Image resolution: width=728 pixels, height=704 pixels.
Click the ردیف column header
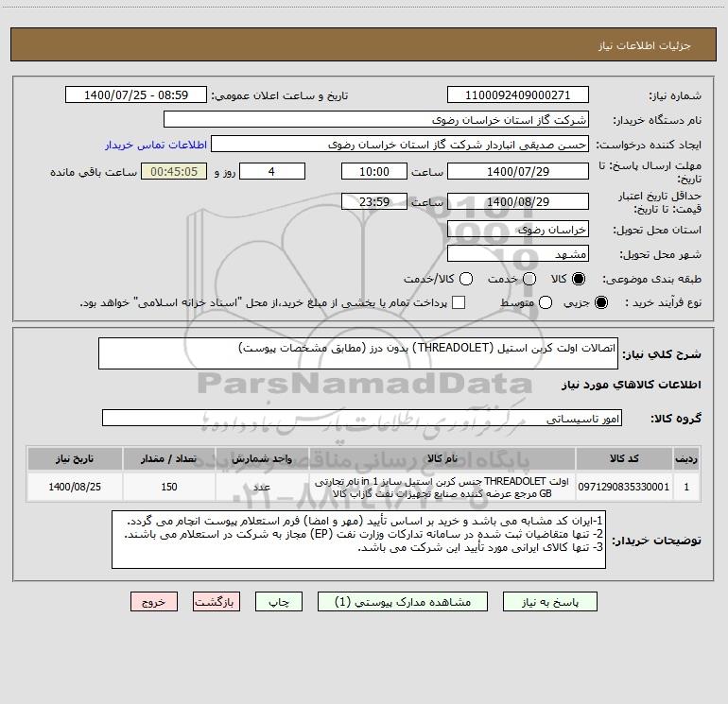[x=686, y=458]
